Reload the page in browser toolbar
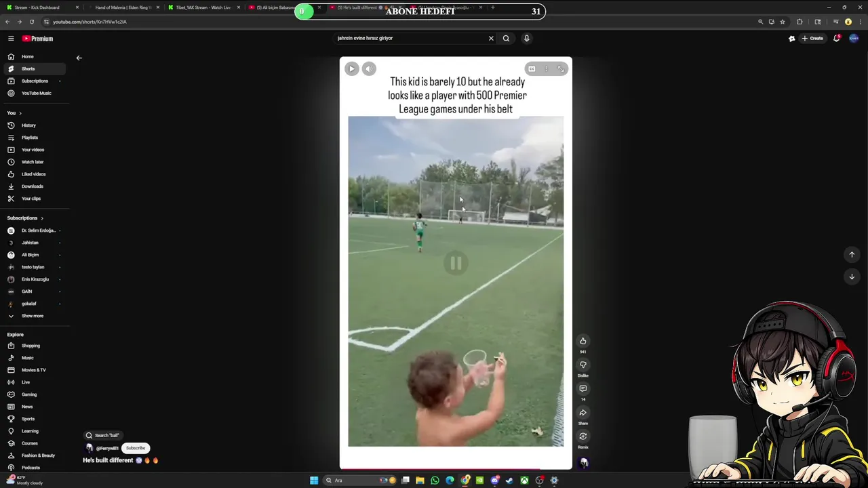The width and height of the screenshot is (868, 488). [x=31, y=22]
